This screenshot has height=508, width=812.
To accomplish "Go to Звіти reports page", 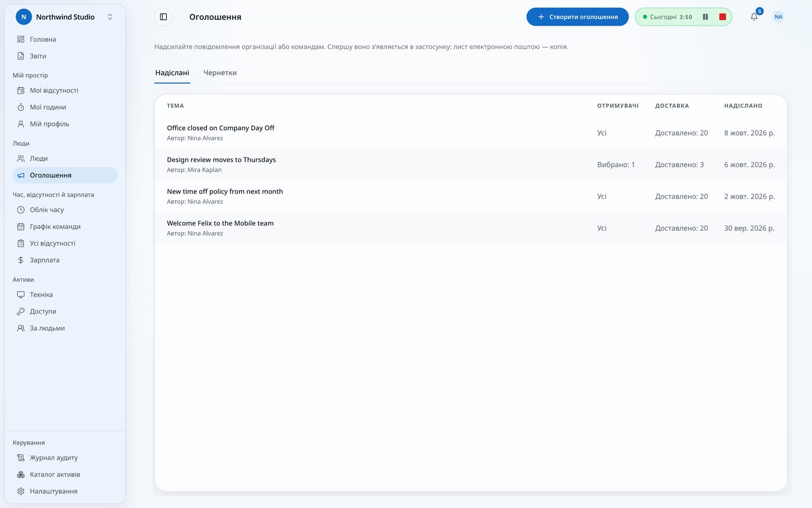I will pyautogui.click(x=65, y=56).
